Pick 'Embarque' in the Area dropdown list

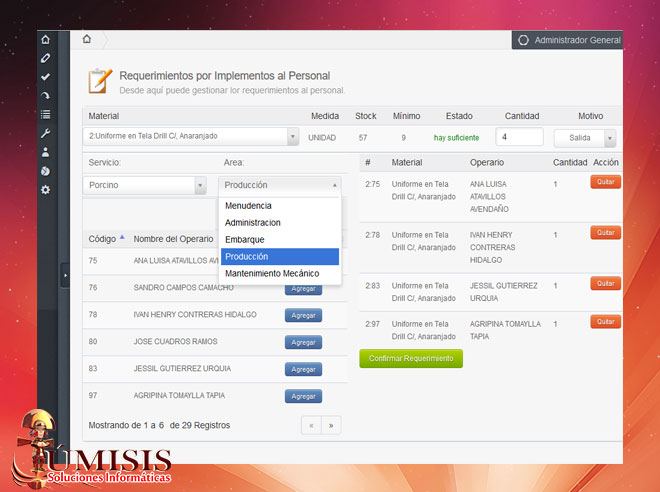tap(246, 240)
